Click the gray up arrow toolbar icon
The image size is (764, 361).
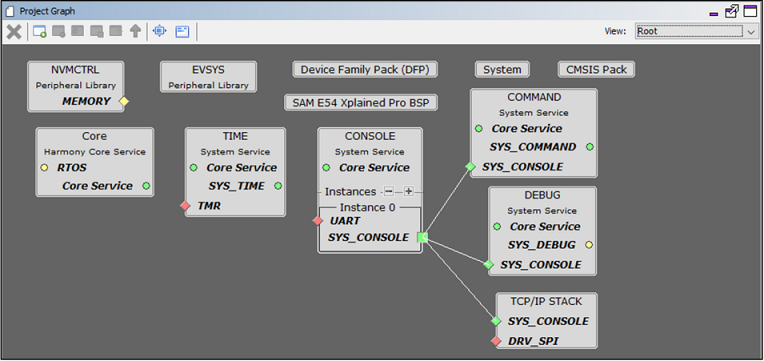point(135,32)
